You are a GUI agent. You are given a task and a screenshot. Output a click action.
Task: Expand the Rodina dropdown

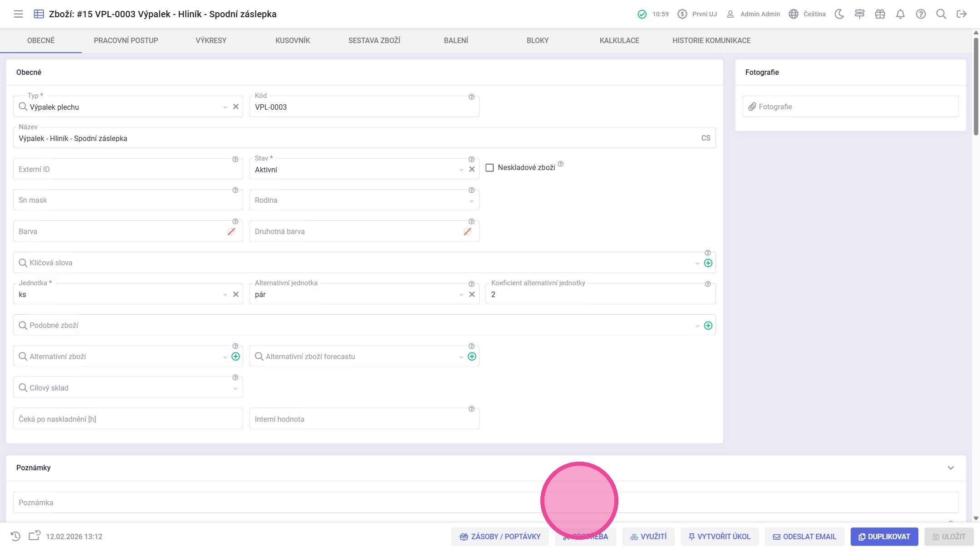471,201
